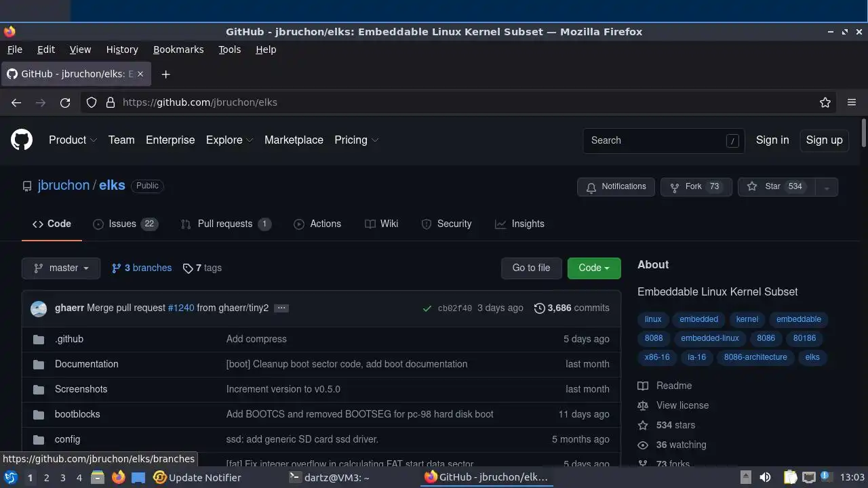The image size is (868, 488).
Task: Click the embedded-linux topic tag
Action: (x=710, y=338)
